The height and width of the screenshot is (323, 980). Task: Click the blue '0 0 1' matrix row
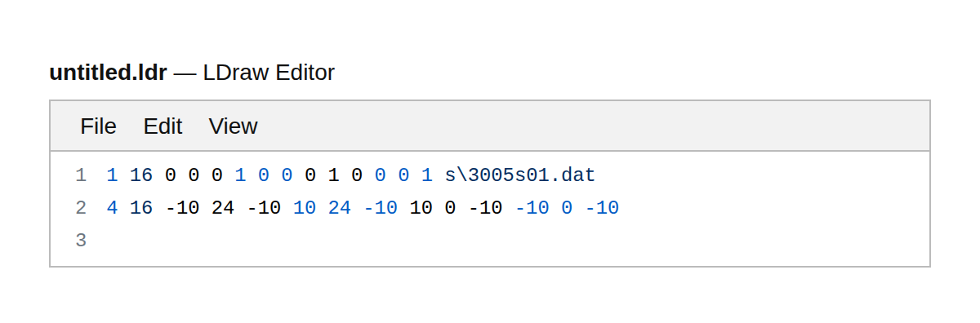(x=404, y=175)
